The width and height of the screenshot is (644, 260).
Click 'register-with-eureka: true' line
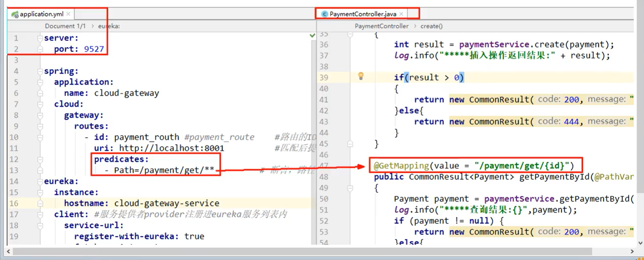click(139, 236)
